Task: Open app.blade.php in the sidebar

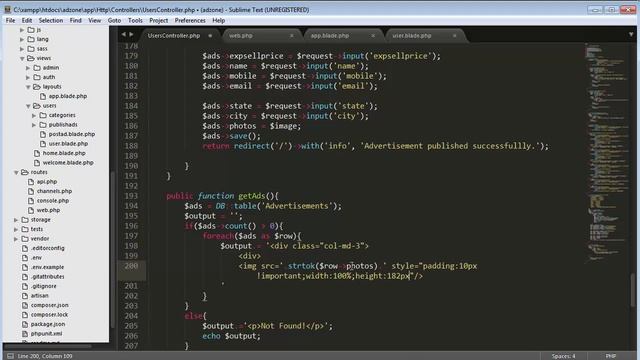Action: click(x=68, y=96)
